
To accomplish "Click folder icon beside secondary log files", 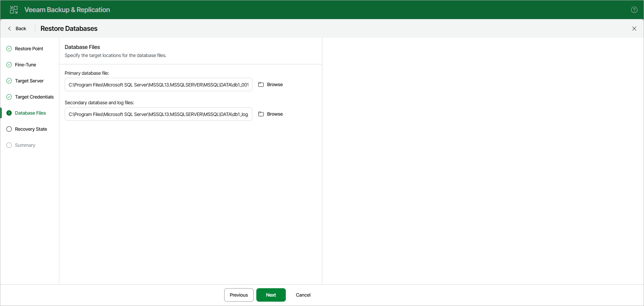I will coord(261,114).
